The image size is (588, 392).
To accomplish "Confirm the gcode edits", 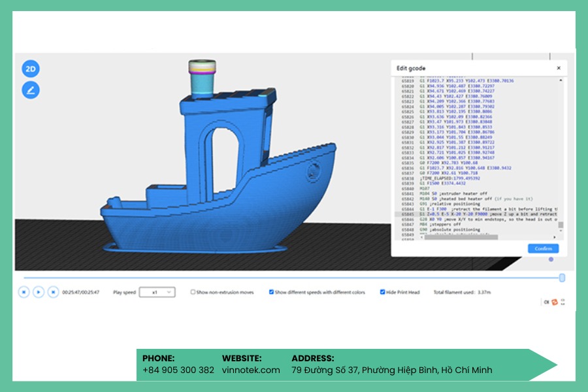I will click(544, 248).
